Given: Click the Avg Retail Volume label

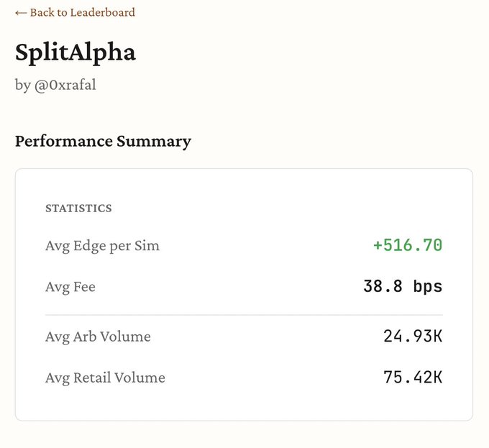Looking at the screenshot, I should [105, 378].
